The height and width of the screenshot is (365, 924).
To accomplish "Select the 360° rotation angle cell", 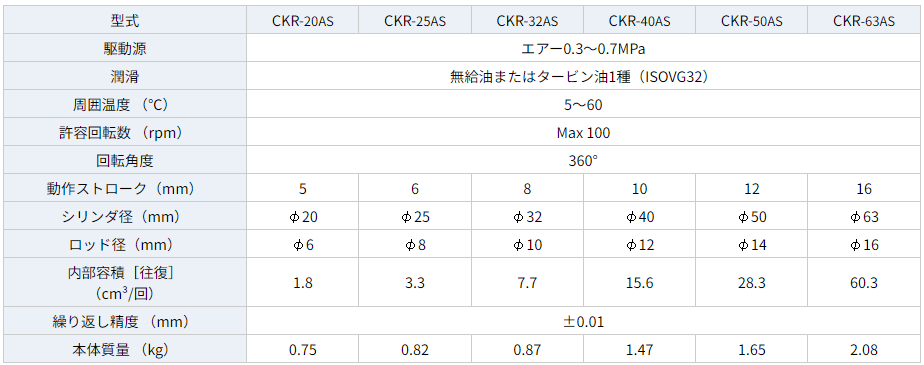I will [583, 160].
